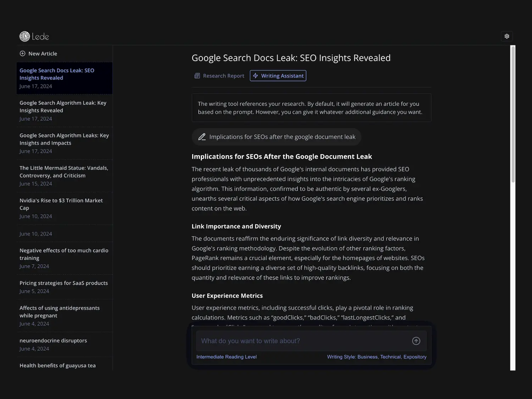The width and height of the screenshot is (532, 399).
Task: Click the 'Implications for SEOs after the google document leak' prompt
Action: pyautogui.click(x=277, y=137)
